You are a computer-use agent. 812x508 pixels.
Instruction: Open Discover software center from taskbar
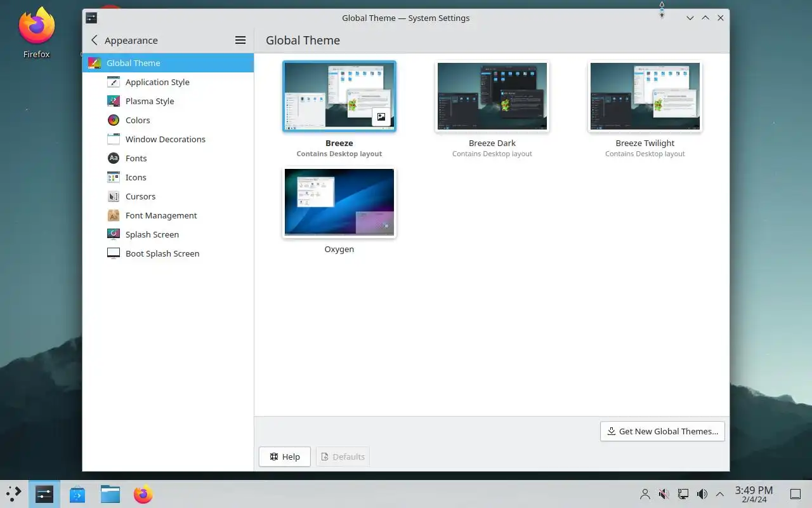(77, 494)
